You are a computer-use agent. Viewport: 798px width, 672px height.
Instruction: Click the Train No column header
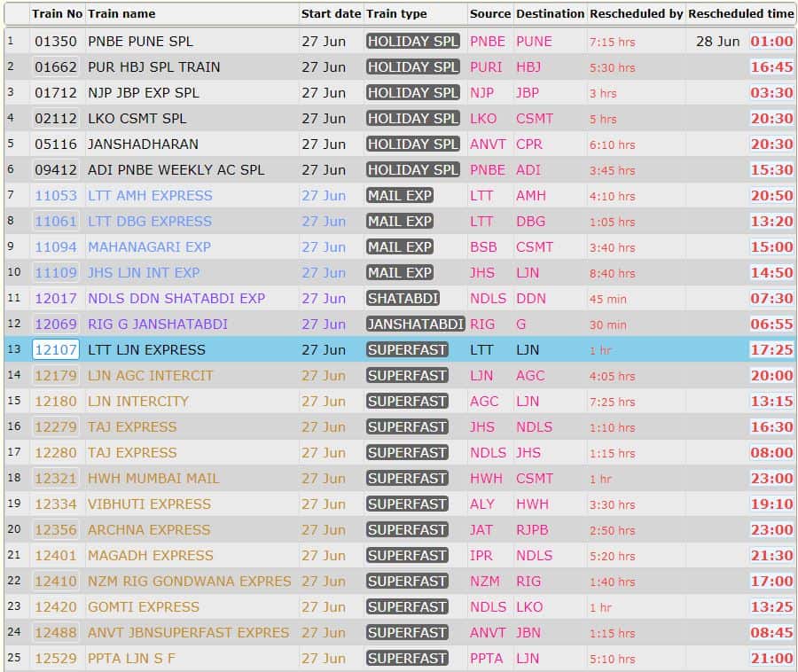coord(57,13)
